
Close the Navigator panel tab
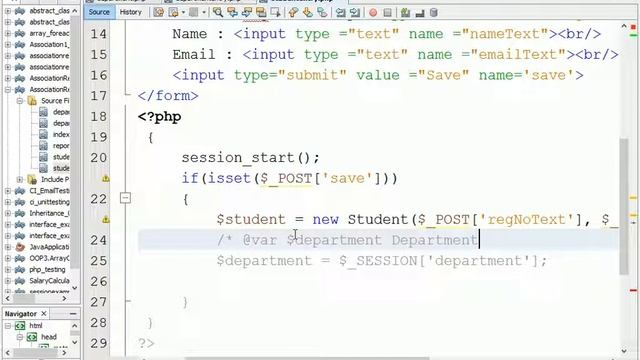[44, 313]
